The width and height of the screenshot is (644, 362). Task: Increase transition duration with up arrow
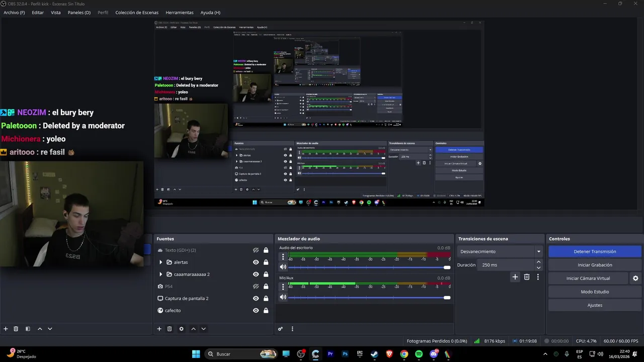tap(538, 262)
